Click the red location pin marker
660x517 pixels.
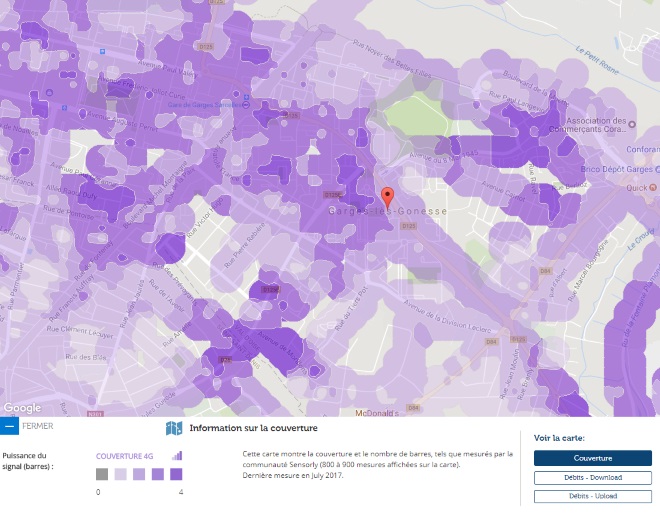click(x=388, y=196)
